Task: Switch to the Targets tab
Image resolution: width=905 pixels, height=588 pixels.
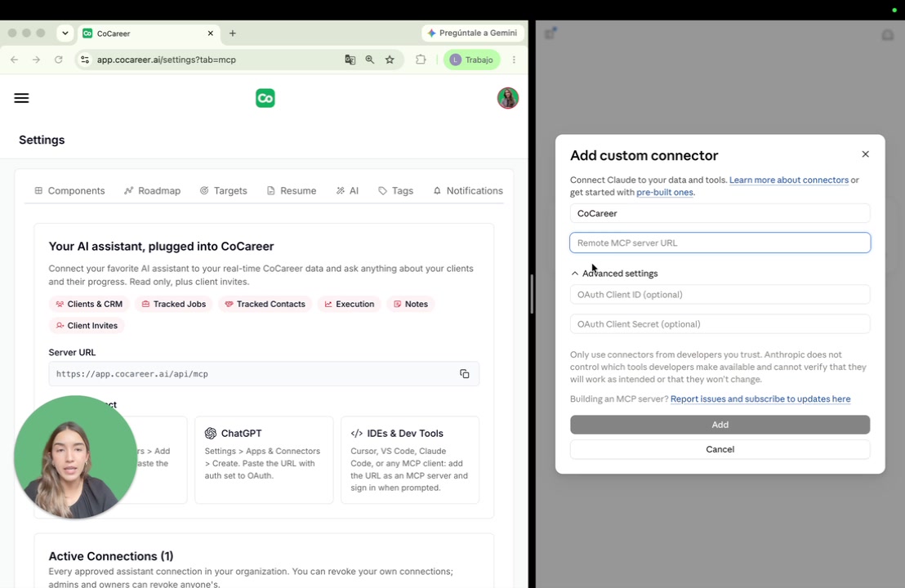Action: pos(223,190)
